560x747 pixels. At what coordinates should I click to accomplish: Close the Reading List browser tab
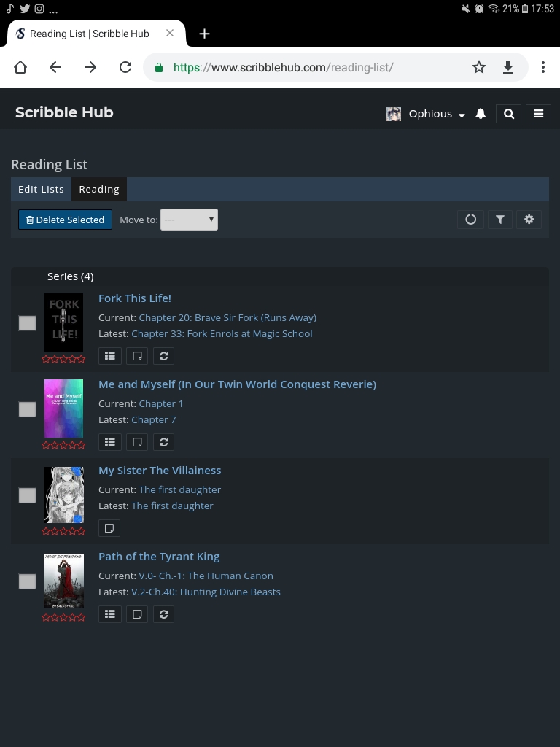click(170, 34)
